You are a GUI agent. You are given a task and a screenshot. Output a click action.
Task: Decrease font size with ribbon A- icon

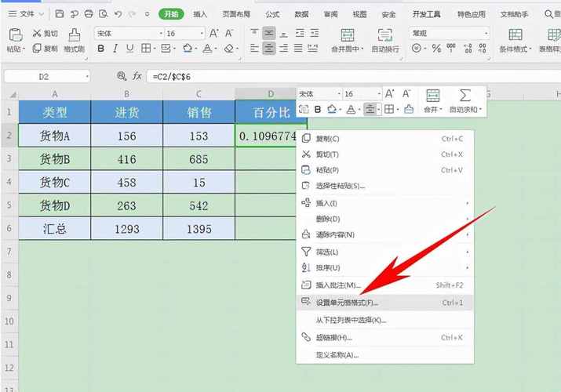[228, 33]
